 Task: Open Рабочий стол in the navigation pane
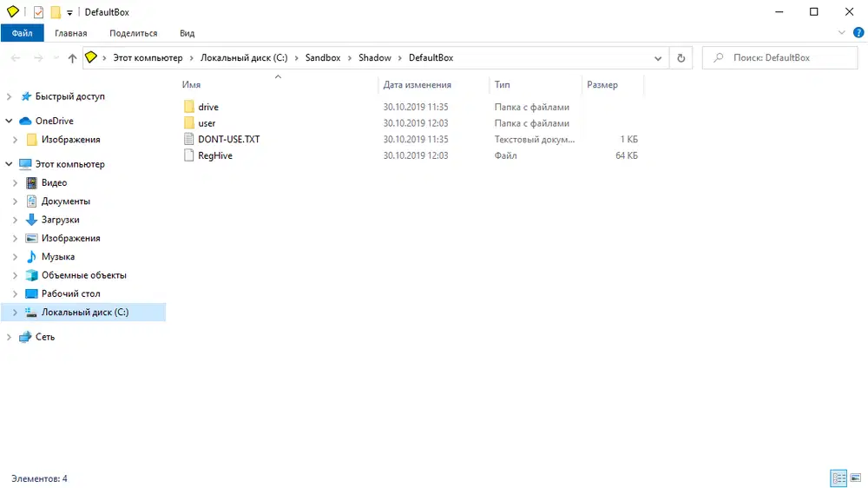(71, 293)
